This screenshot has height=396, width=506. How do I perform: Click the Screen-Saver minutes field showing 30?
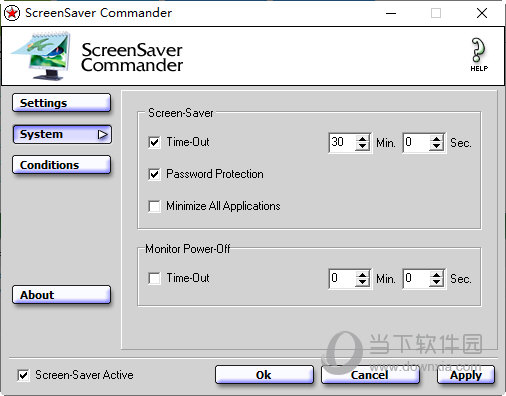pos(343,143)
